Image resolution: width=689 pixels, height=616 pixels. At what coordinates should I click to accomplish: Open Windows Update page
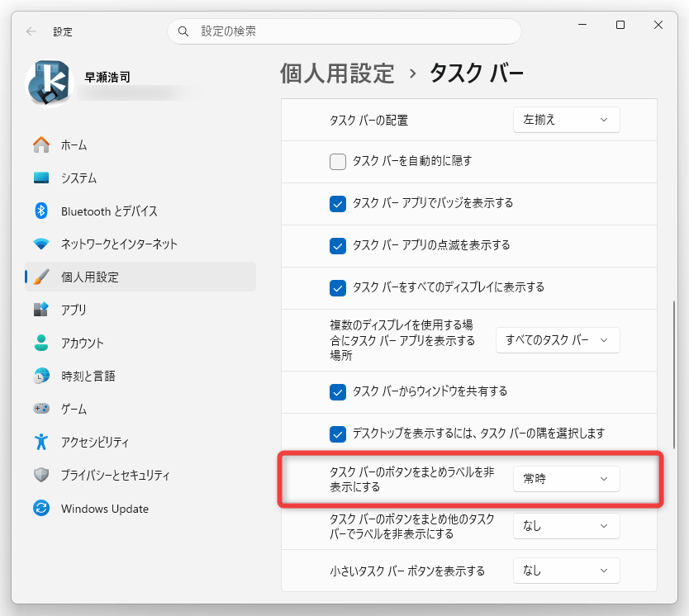click(x=140, y=508)
